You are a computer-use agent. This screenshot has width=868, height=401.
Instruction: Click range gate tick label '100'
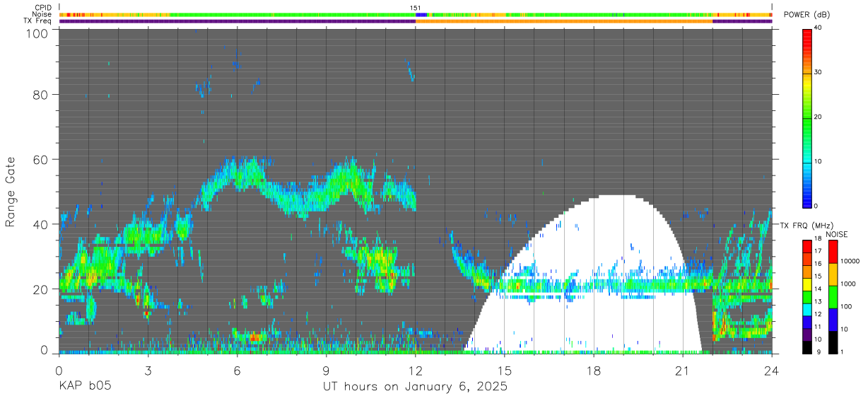[x=37, y=33]
